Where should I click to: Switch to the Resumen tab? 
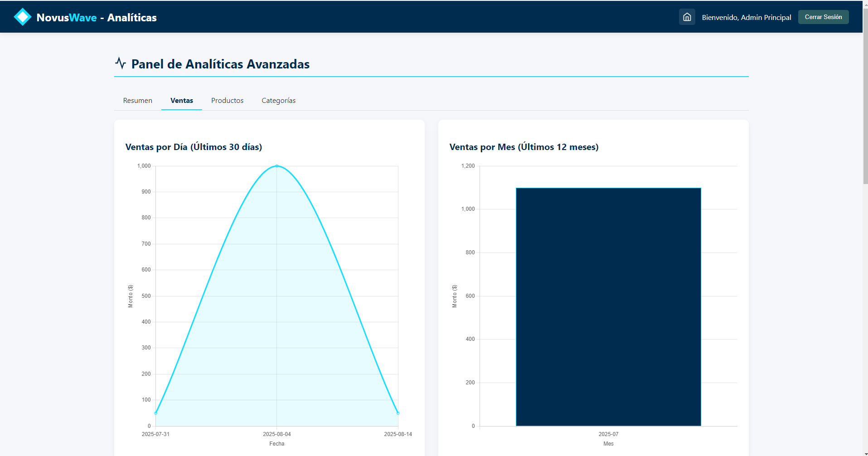(137, 101)
